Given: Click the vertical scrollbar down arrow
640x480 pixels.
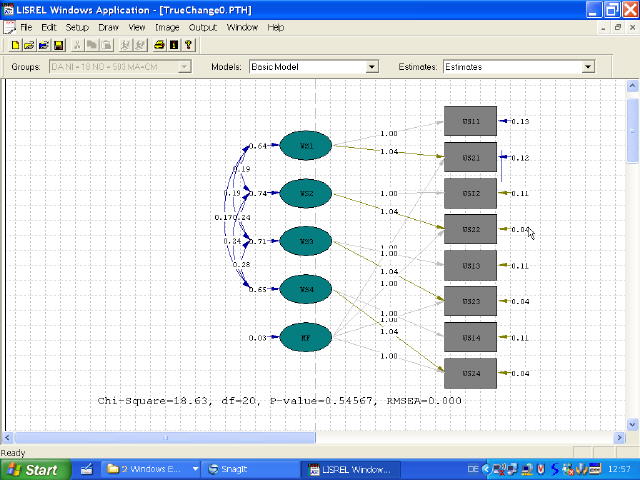Looking at the screenshot, I should 632,424.
